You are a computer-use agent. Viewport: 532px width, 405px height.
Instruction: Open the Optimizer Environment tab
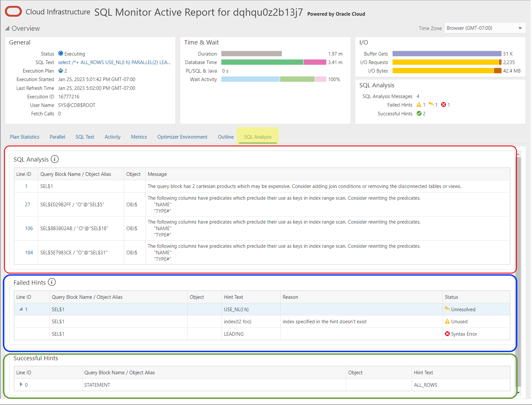coord(182,137)
